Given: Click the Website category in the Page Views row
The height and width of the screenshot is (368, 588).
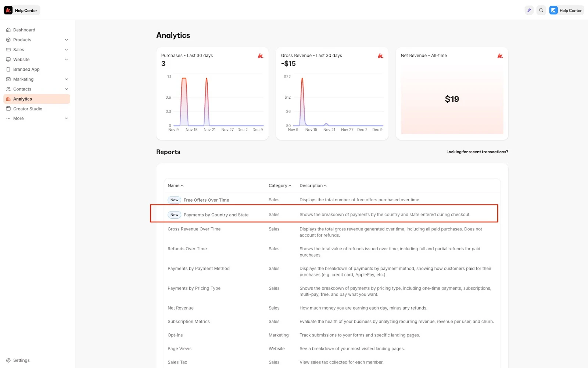Looking at the screenshot, I should 277,349.
